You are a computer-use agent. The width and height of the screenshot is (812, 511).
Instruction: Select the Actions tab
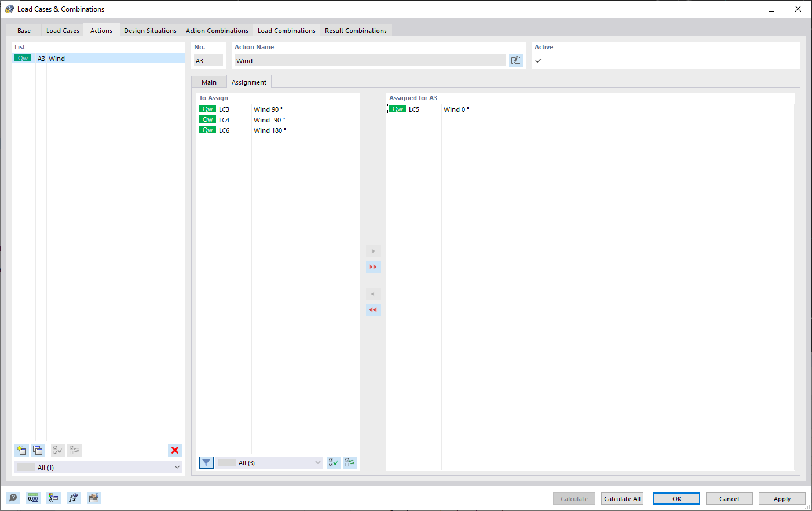point(101,31)
